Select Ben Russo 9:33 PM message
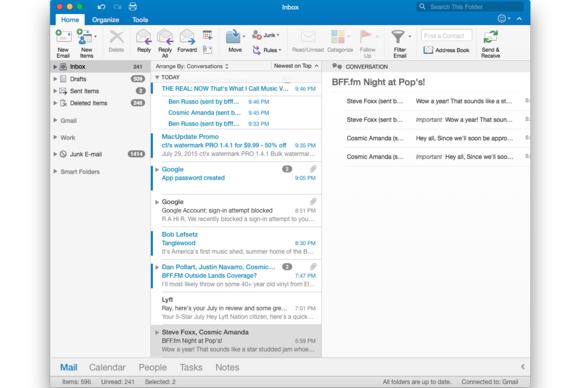Screen dimensions: 580x388 pyautogui.click(x=236, y=124)
